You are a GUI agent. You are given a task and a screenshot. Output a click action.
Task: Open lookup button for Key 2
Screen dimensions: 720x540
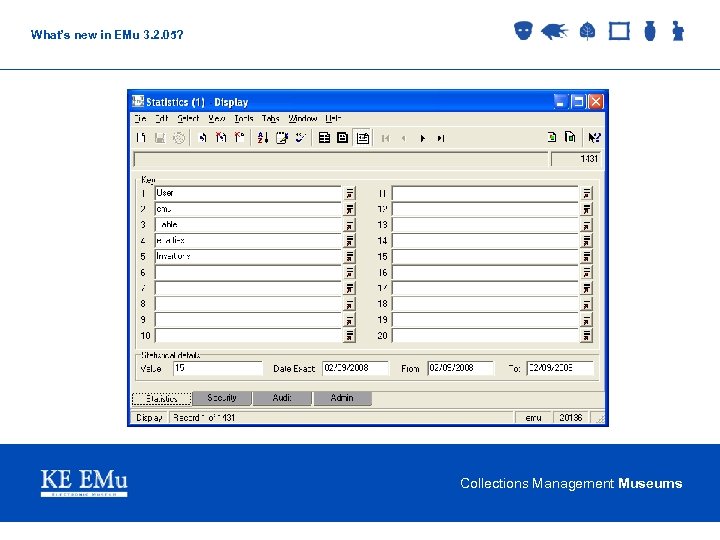pos(349,209)
